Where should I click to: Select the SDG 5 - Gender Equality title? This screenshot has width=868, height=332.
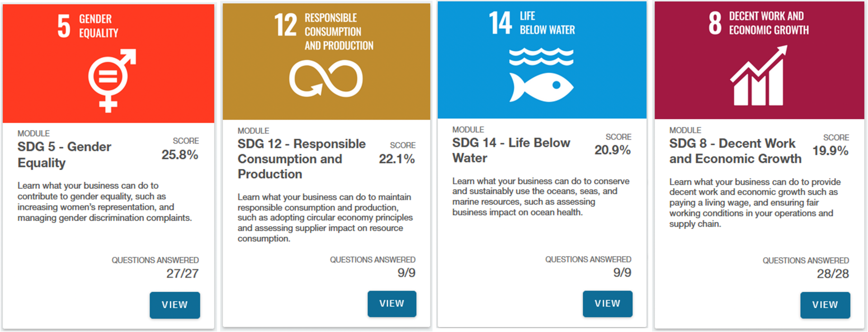coord(64,154)
